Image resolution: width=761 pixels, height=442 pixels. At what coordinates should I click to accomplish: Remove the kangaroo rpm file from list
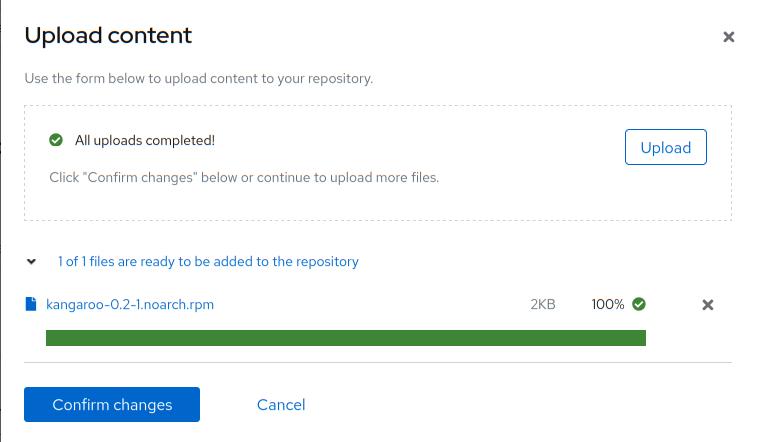click(707, 305)
